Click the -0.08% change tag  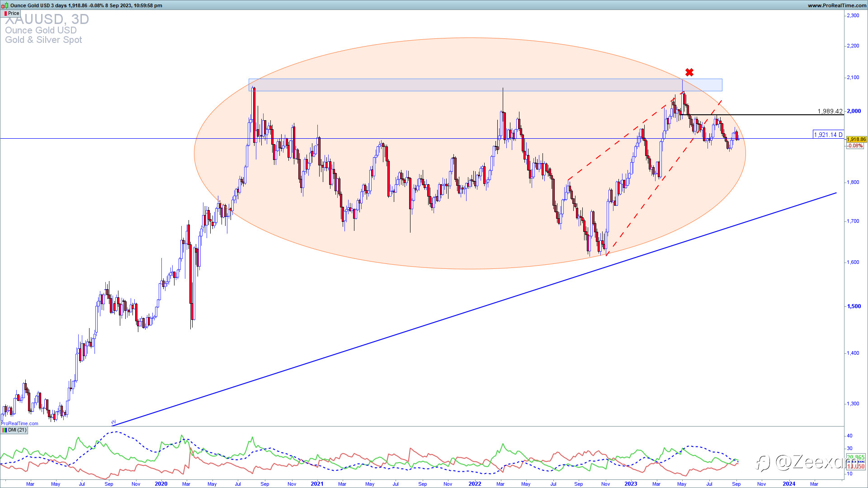pyautogui.click(x=855, y=146)
